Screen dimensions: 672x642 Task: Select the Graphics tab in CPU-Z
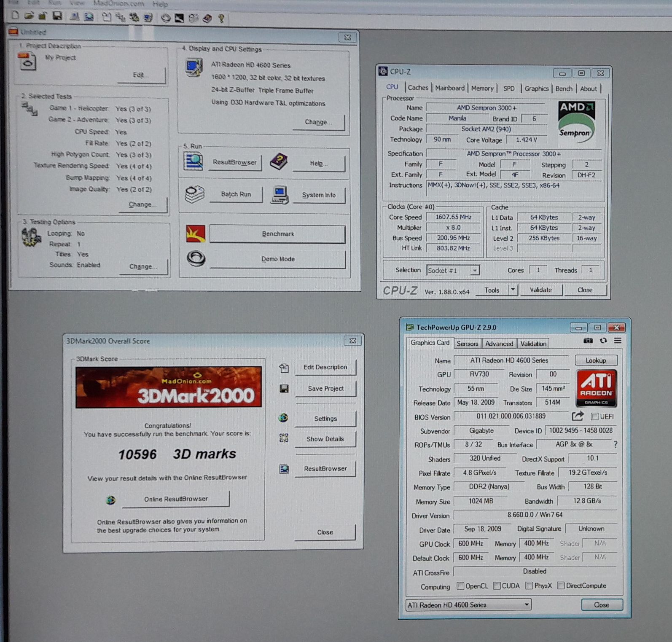coord(537,89)
